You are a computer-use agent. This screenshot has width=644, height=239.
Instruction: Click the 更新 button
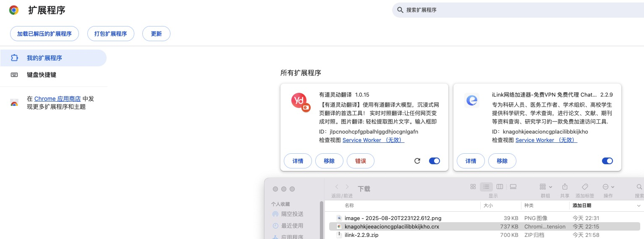pos(156,34)
